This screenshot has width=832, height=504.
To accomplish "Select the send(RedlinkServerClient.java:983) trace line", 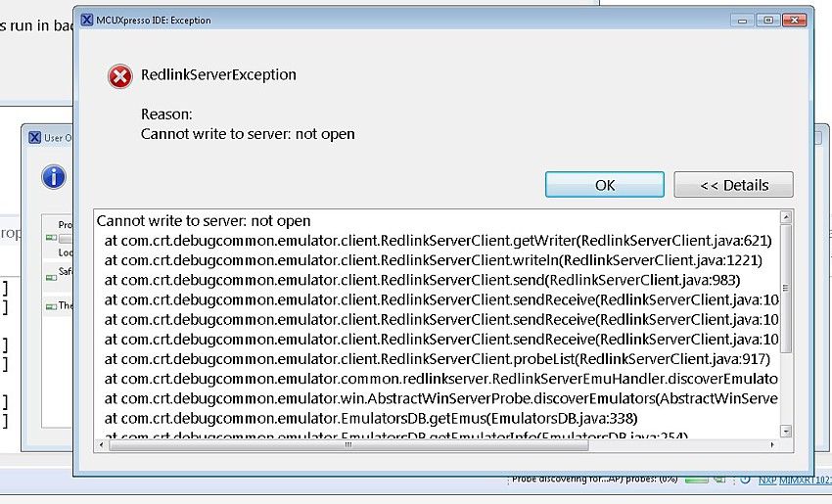I will [x=422, y=280].
